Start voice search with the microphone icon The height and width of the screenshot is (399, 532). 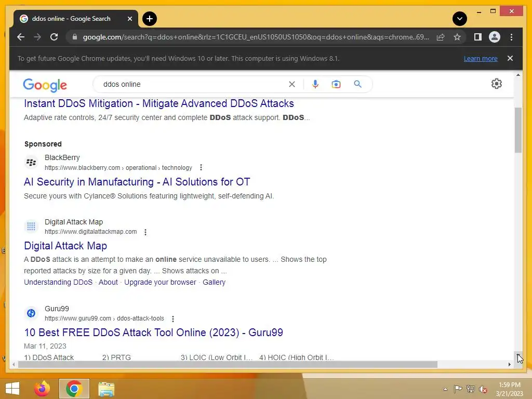[315, 84]
